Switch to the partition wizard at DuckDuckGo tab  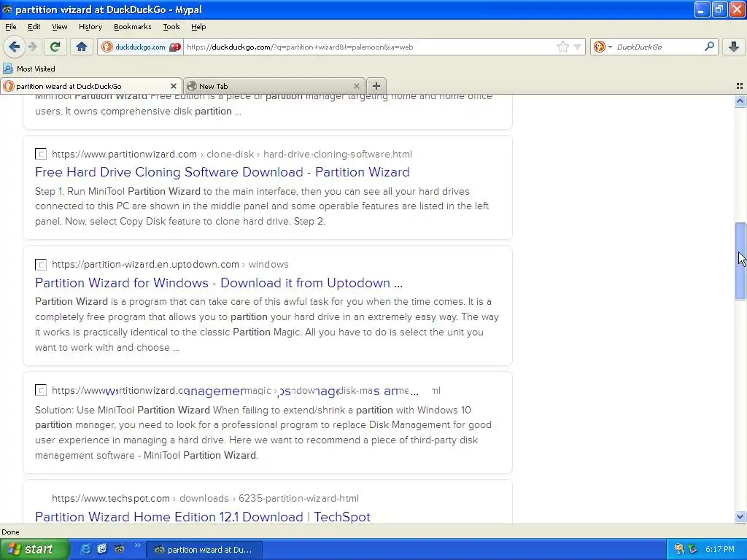(91, 86)
